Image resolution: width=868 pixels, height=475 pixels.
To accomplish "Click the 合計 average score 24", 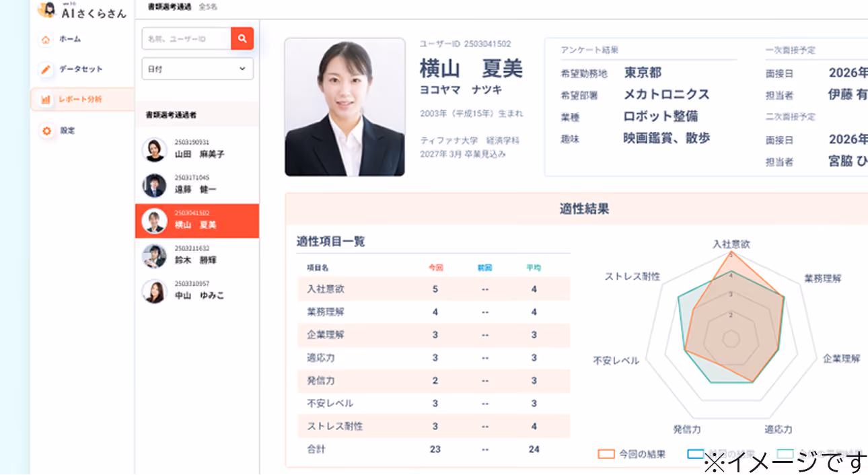I will pyautogui.click(x=534, y=449).
